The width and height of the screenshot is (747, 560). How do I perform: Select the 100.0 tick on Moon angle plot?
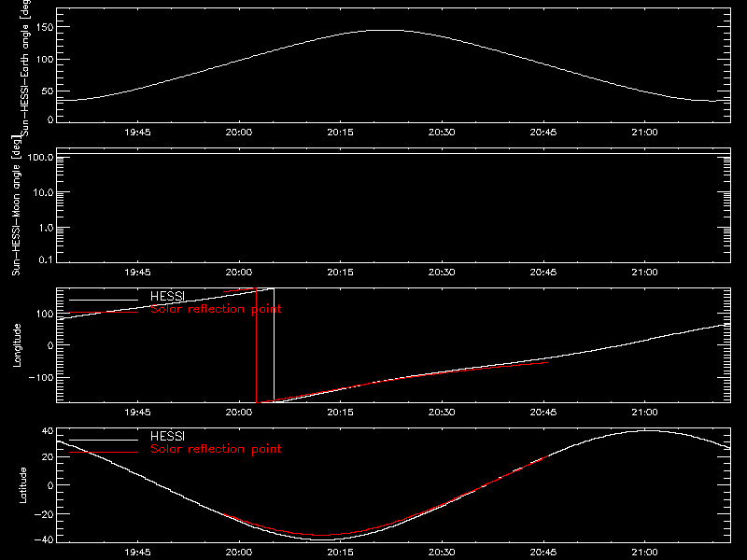[x=40, y=158]
